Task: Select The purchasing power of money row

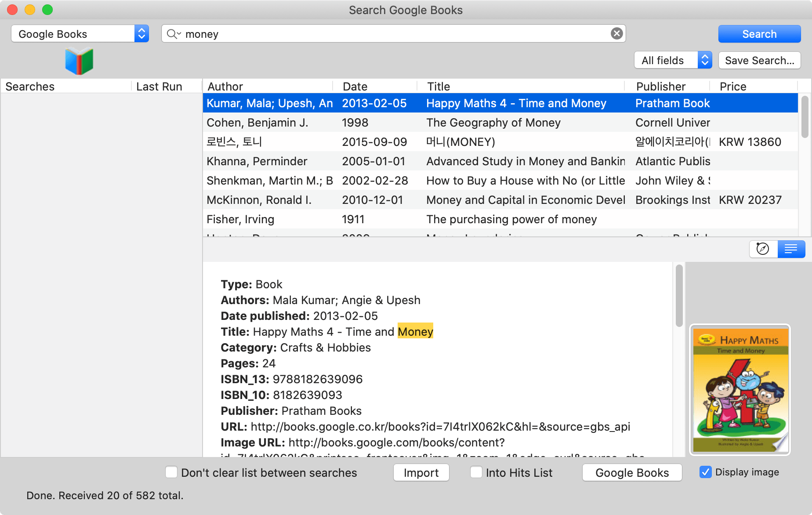Action: pyautogui.click(x=500, y=219)
